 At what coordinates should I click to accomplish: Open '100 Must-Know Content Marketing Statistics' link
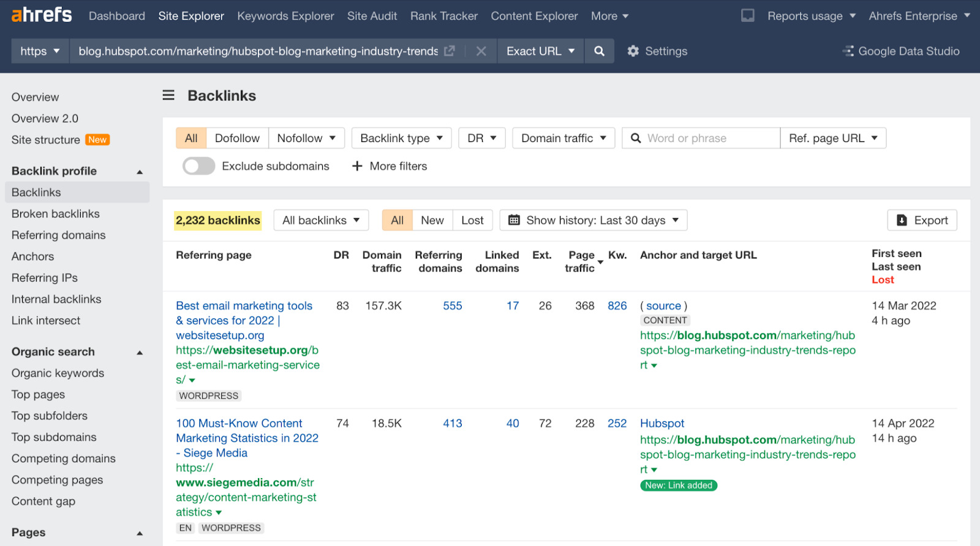click(247, 438)
